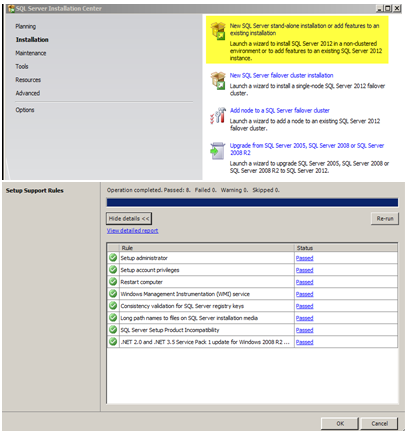
Task: Click the Operation completed status text
Action: tap(193, 190)
